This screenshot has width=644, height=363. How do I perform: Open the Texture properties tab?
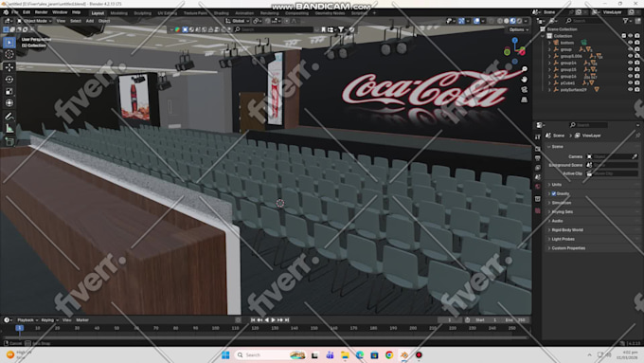[538, 210]
